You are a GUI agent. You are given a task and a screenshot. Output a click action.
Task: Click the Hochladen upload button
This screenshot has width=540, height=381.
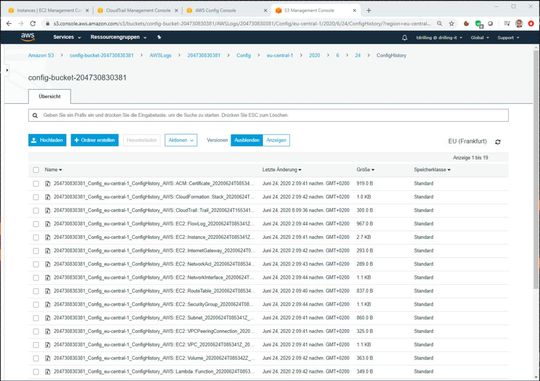point(47,140)
